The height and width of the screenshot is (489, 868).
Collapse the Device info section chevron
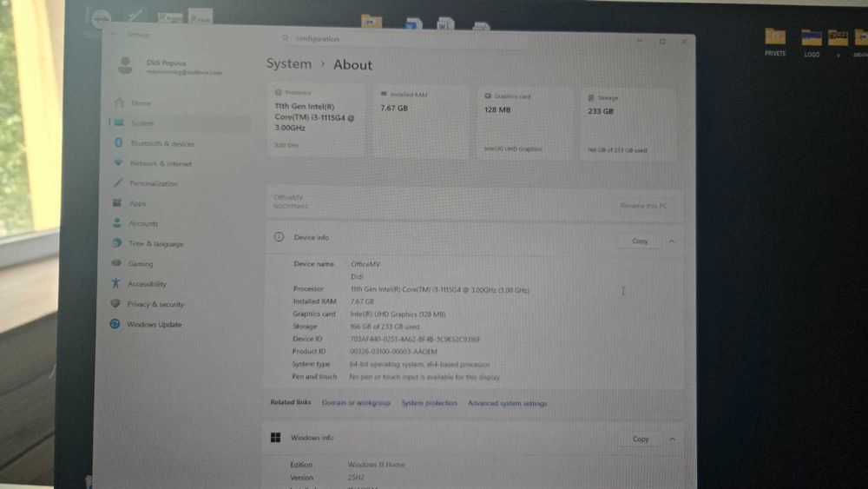click(672, 241)
